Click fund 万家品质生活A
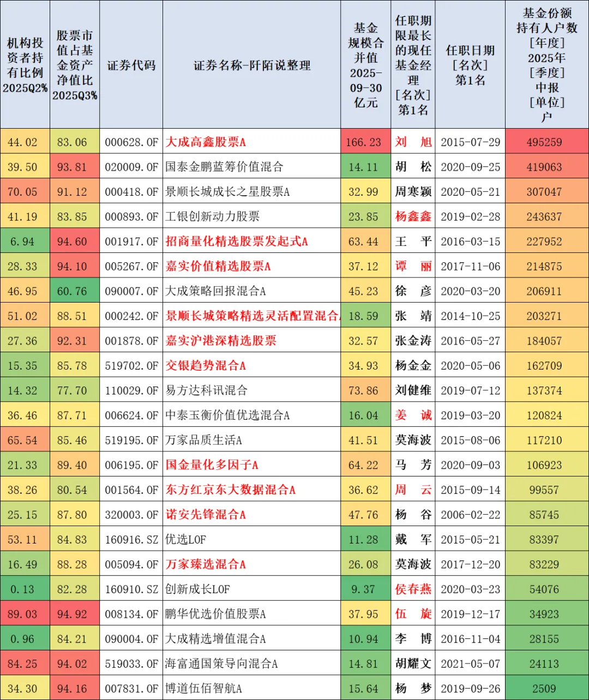Screen dimensions: 589x700 [204, 440]
